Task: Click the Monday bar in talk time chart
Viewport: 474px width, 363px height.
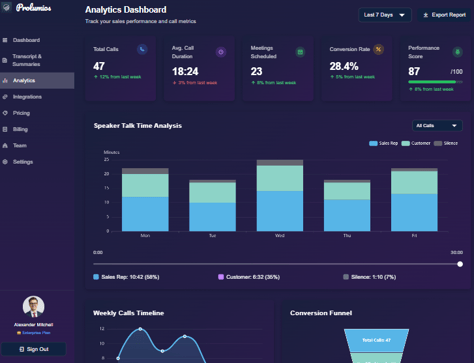Action: (145, 199)
